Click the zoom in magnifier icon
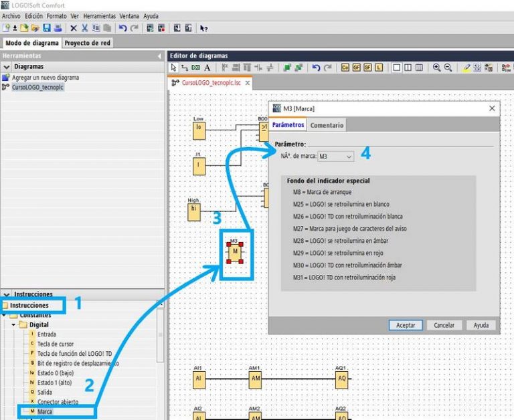514x420 pixels. pyautogui.click(x=437, y=68)
